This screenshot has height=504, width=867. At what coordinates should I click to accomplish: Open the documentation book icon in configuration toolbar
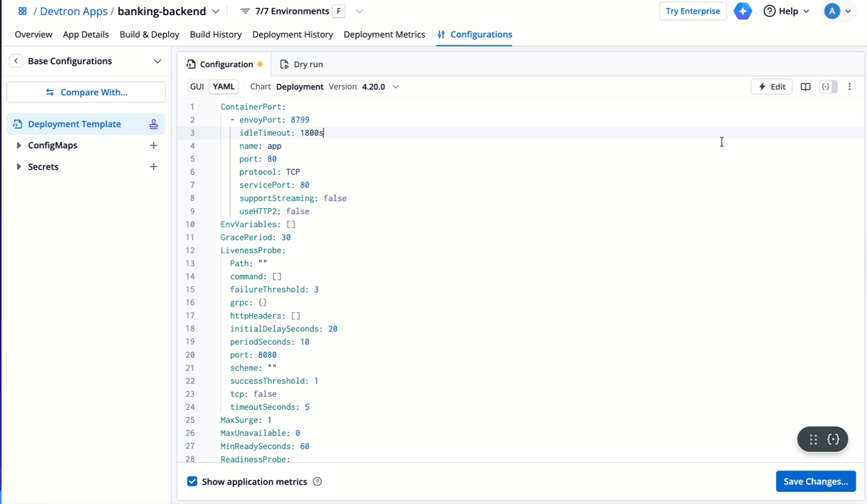click(x=806, y=87)
